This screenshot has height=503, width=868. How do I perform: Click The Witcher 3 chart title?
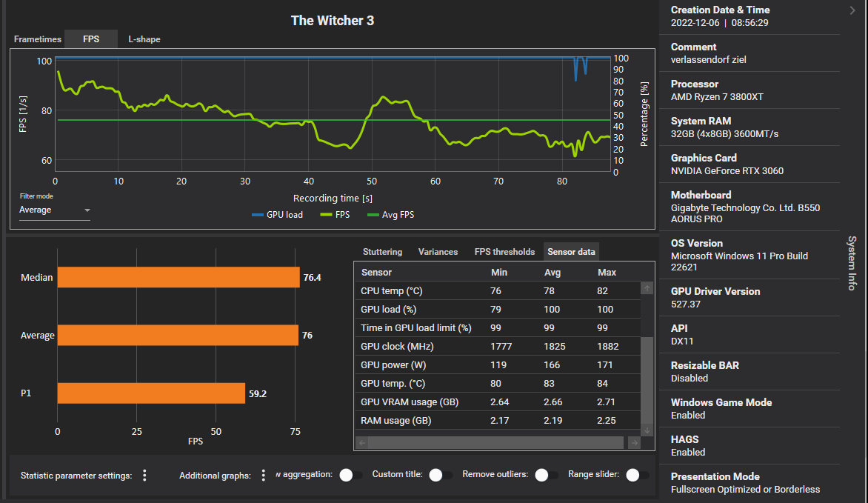click(x=333, y=21)
